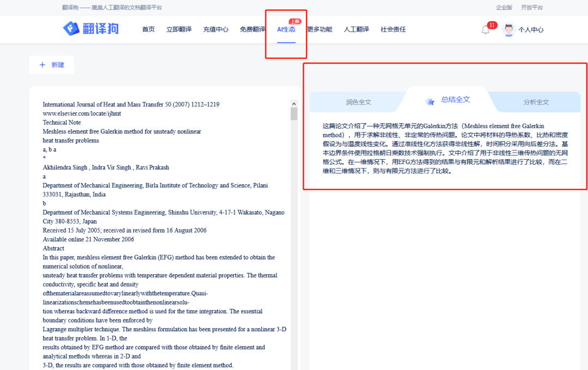Open the 企业版 link
The height and width of the screenshot is (370, 588).
(504, 8)
